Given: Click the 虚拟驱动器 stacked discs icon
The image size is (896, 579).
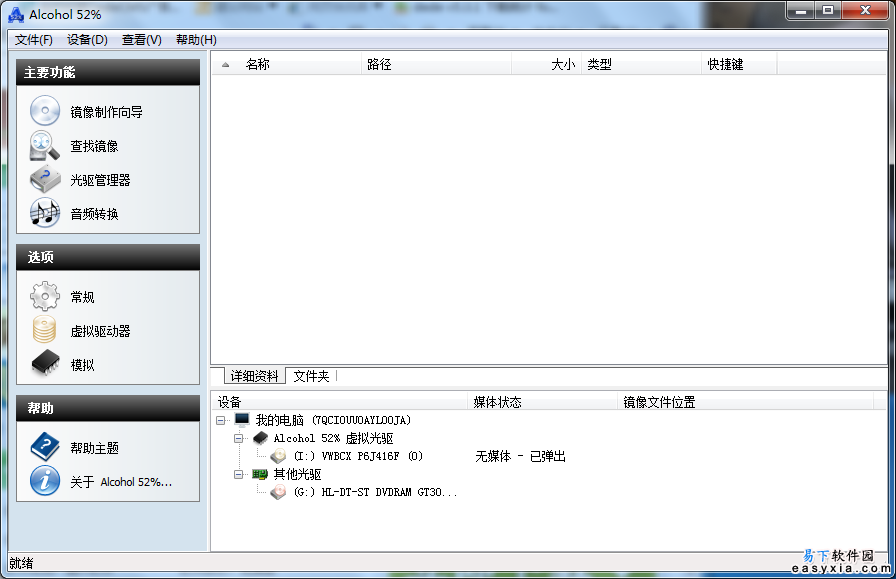Looking at the screenshot, I should coord(45,330).
